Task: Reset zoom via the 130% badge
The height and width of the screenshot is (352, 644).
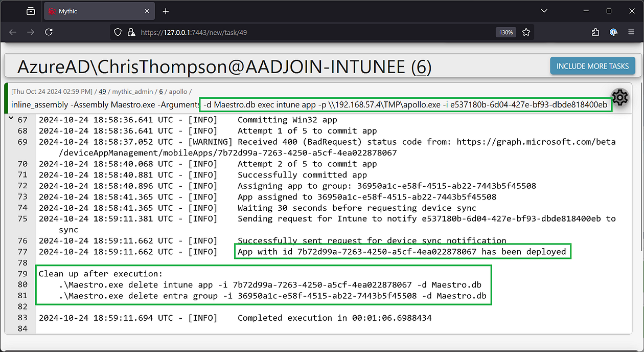Action: pos(506,32)
